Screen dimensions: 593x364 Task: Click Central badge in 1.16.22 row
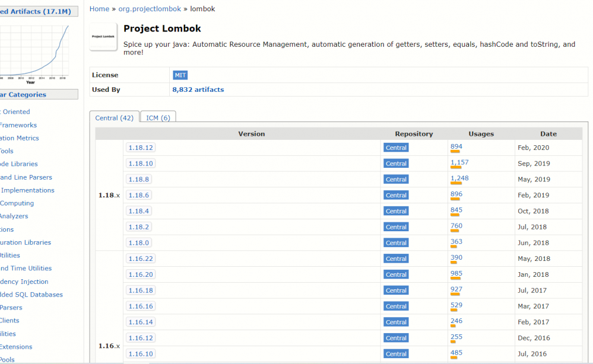(396, 258)
